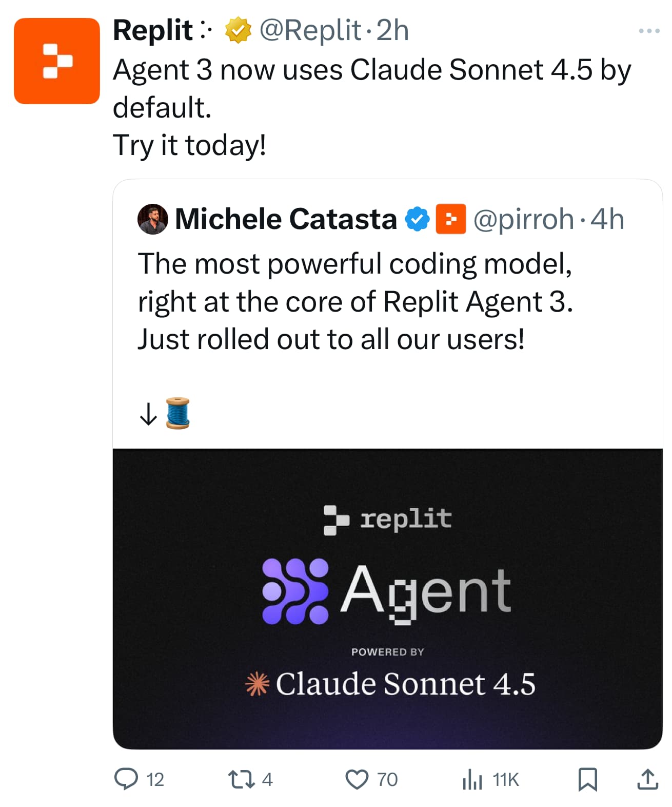The height and width of the screenshot is (807, 672).
Task: Open the Agent Claude Sonnet 4.5 image
Action: [x=387, y=598]
